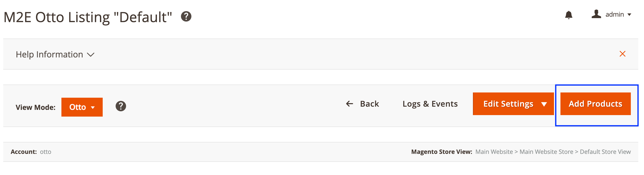Expand the admin account menu arrow

630,15
